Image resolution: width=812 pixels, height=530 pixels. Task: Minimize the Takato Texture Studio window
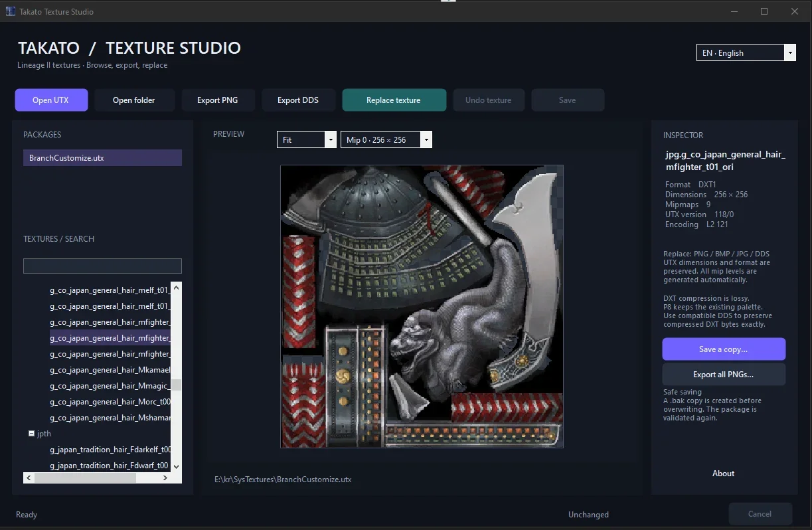pyautogui.click(x=734, y=11)
